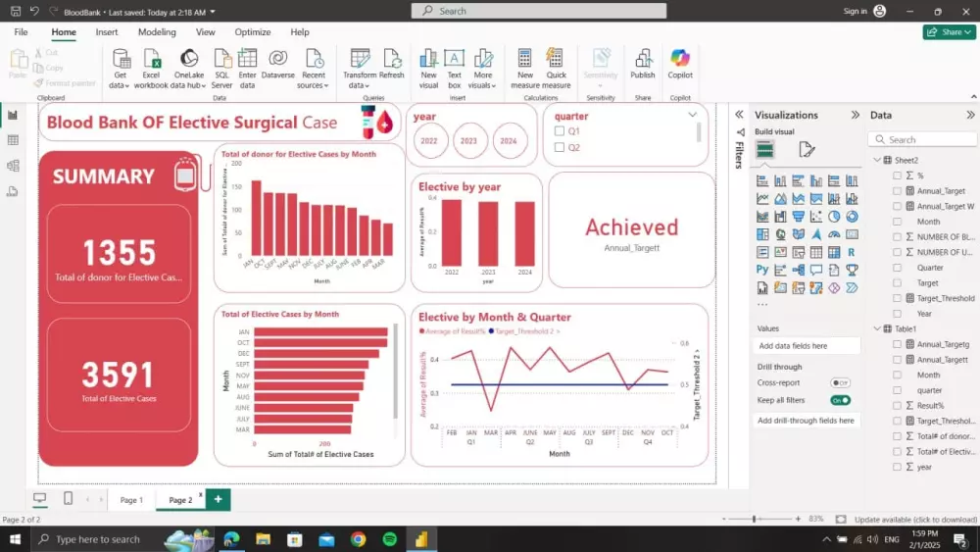This screenshot has width=980, height=552.
Task: Open the Get data ribbon button
Action: [120, 68]
